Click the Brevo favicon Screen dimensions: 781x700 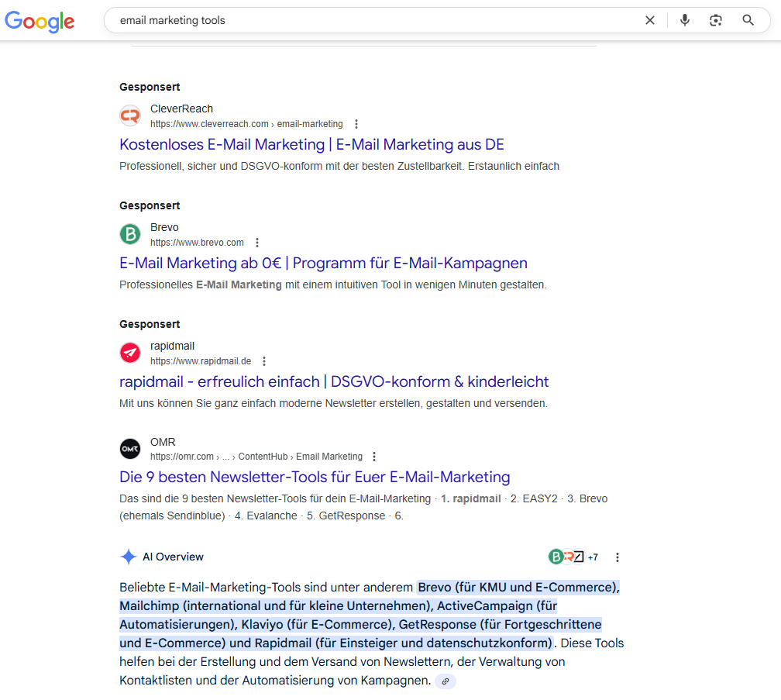point(129,233)
